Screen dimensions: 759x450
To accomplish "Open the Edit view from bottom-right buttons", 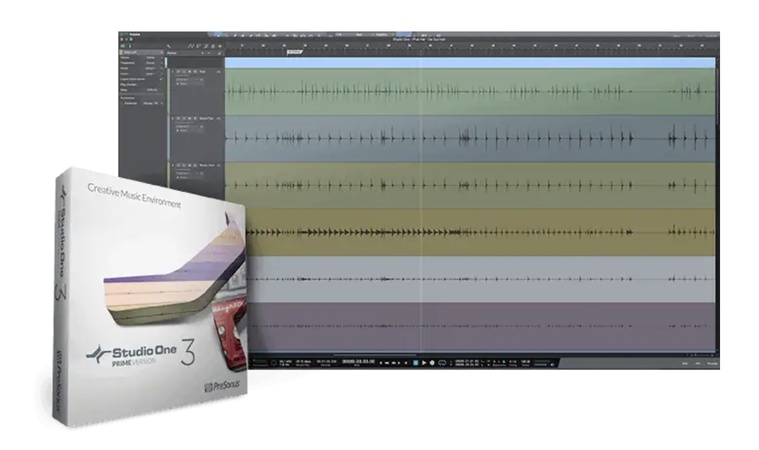I will [684, 363].
